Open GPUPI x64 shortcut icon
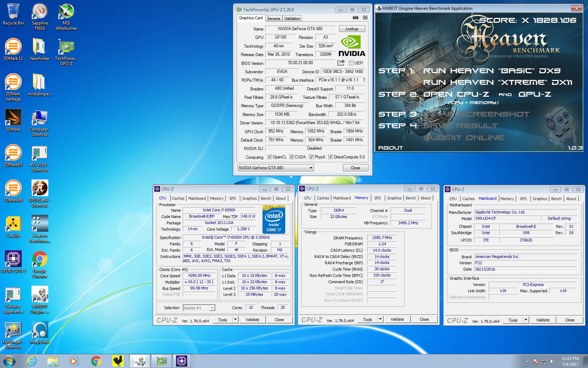 (x=40, y=193)
